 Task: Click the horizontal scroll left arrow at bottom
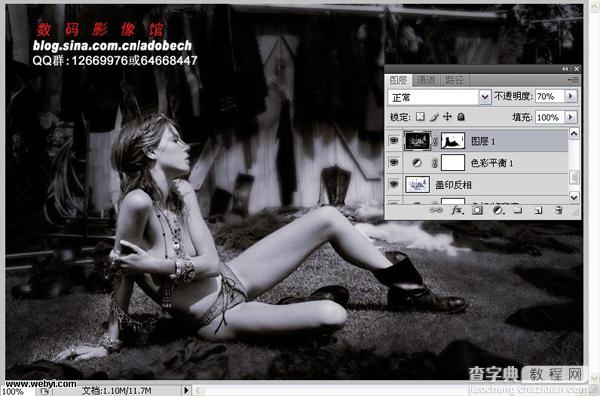[198, 391]
